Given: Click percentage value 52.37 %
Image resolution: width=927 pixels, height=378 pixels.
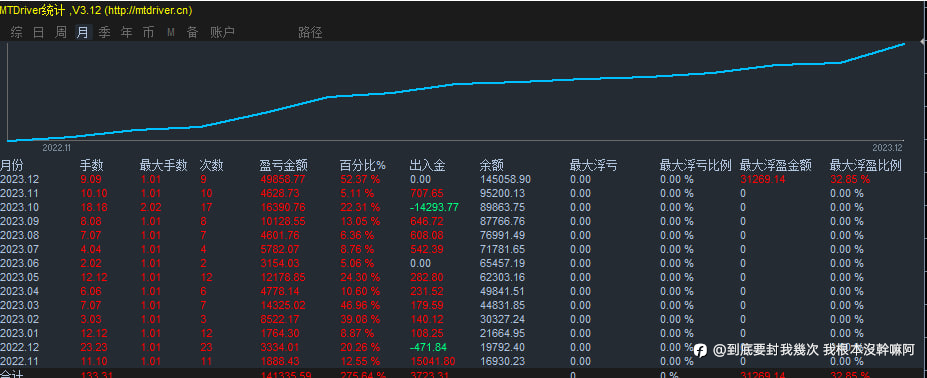Looking at the screenshot, I should coord(360,179).
